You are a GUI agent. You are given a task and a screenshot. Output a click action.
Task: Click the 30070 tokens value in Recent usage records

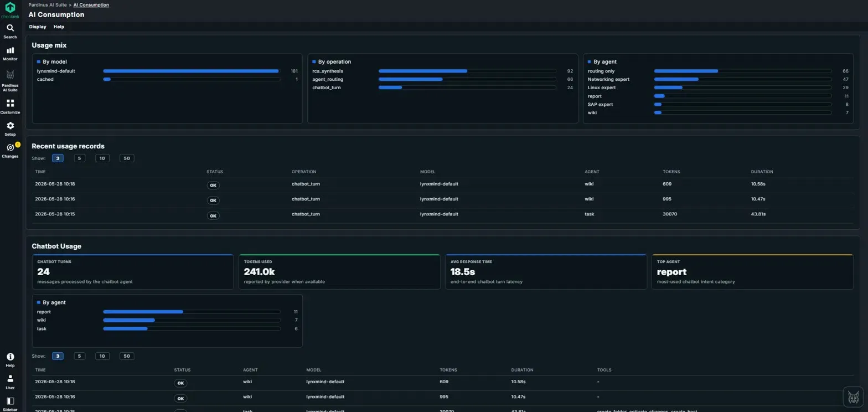(669, 214)
